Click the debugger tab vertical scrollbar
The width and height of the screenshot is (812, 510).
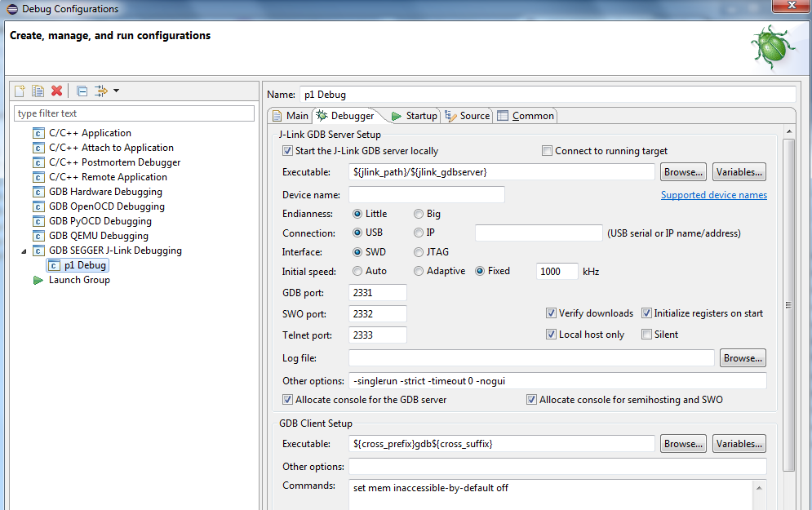(x=788, y=305)
